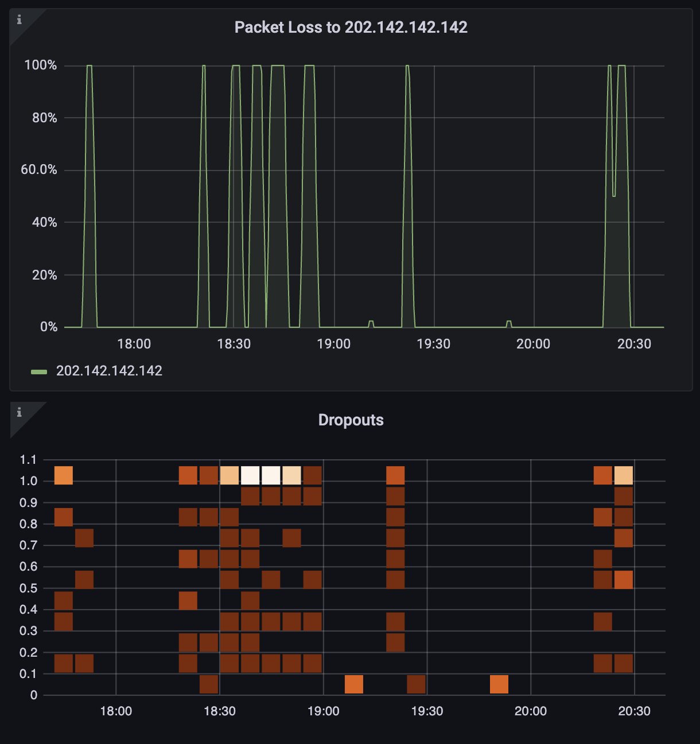Click the info icon on the Packet Loss panel
The height and width of the screenshot is (744, 700).
19,20
